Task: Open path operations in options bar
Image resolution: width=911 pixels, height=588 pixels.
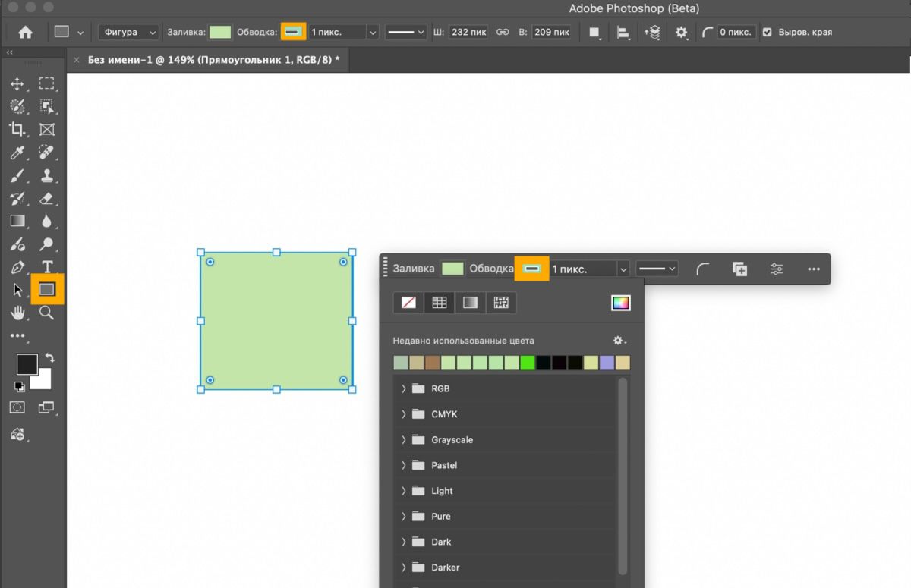Action: click(594, 32)
